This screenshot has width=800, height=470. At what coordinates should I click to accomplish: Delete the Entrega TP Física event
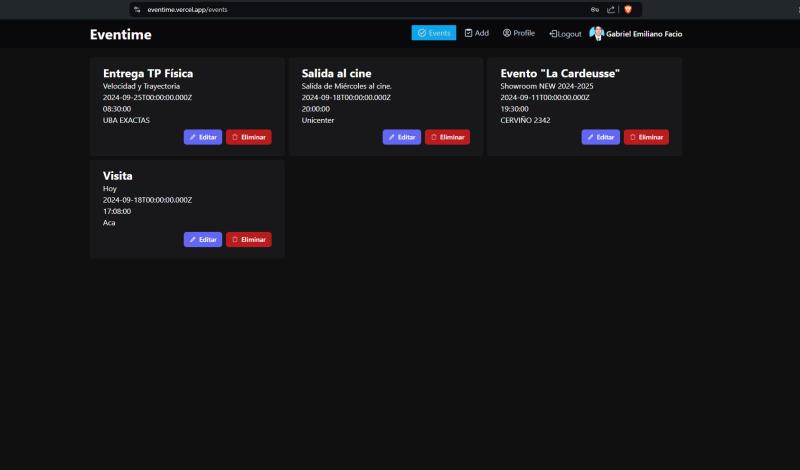pyautogui.click(x=248, y=137)
